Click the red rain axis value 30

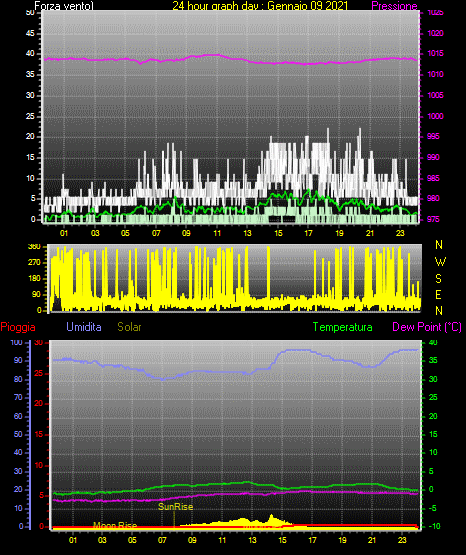[x=39, y=343]
